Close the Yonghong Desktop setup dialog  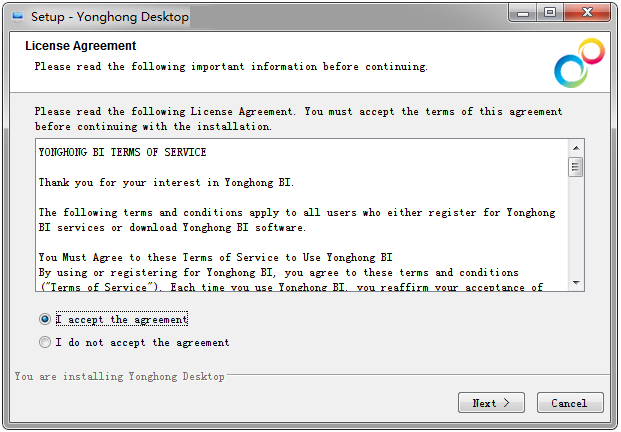pos(587,13)
